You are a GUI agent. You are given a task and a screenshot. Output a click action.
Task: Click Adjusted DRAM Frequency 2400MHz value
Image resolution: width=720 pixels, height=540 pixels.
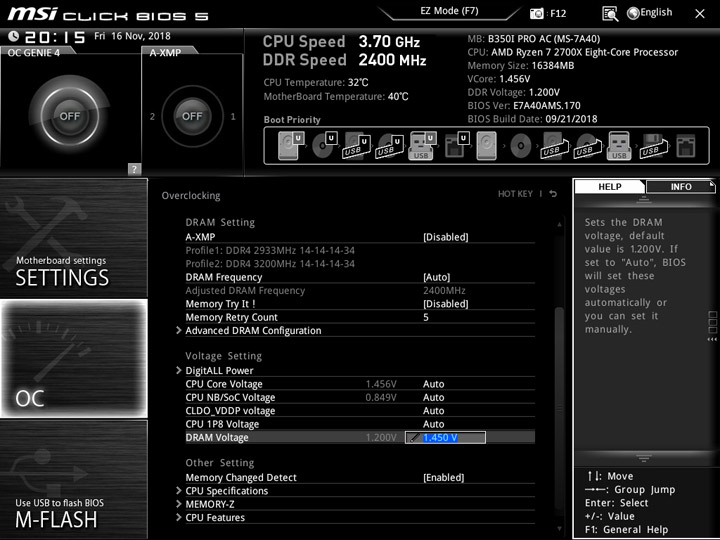point(444,290)
